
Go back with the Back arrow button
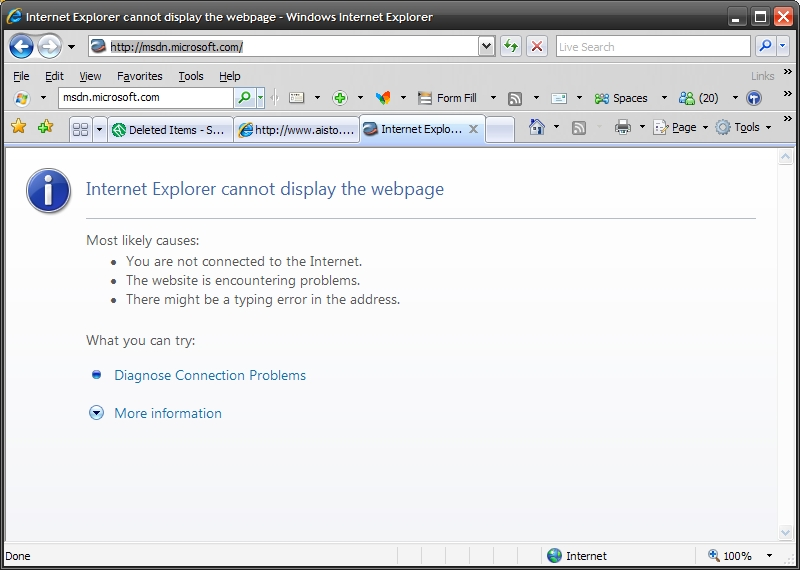21,47
